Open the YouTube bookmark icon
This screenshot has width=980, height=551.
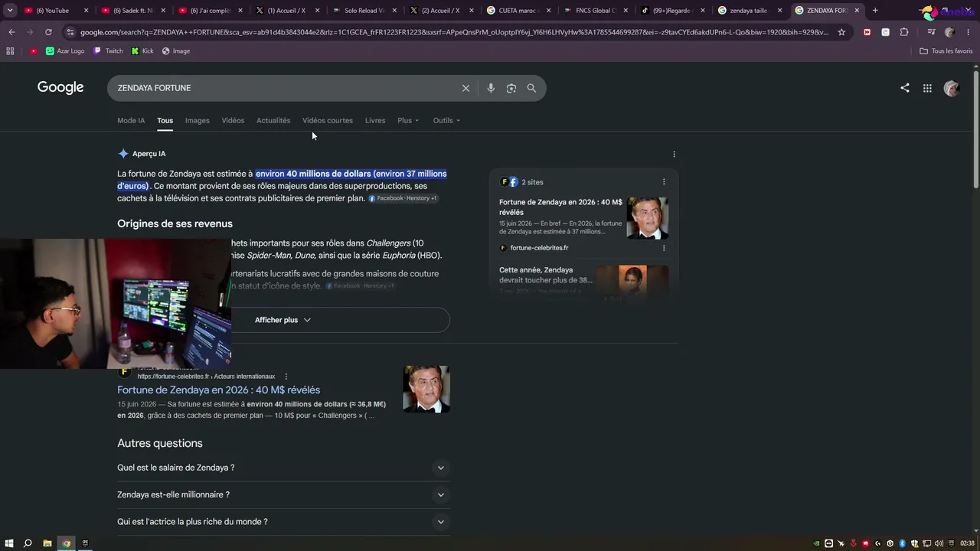click(x=34, y=51)
